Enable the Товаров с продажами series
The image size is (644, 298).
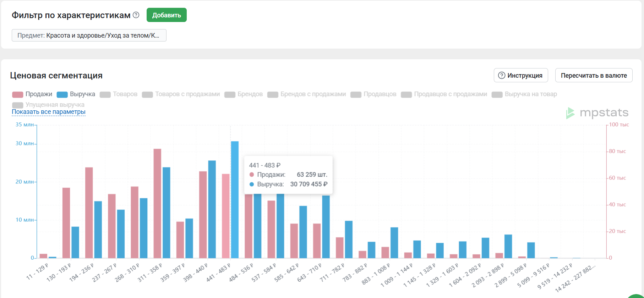187,94
